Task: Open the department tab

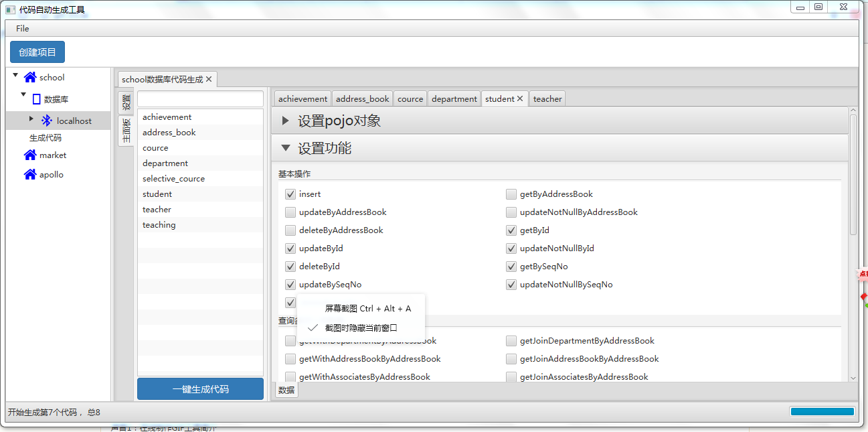Action: pos(454,98)
